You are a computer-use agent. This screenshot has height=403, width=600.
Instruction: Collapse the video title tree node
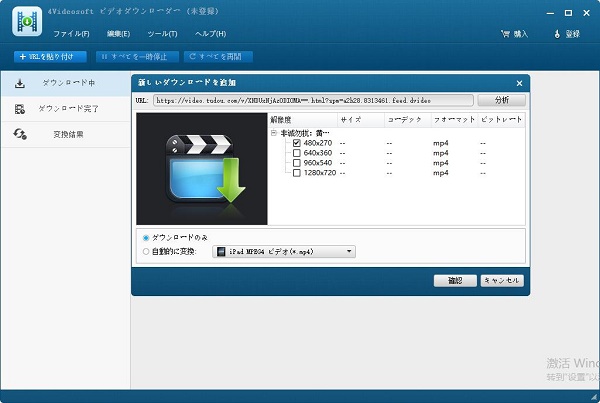point(274,133)
